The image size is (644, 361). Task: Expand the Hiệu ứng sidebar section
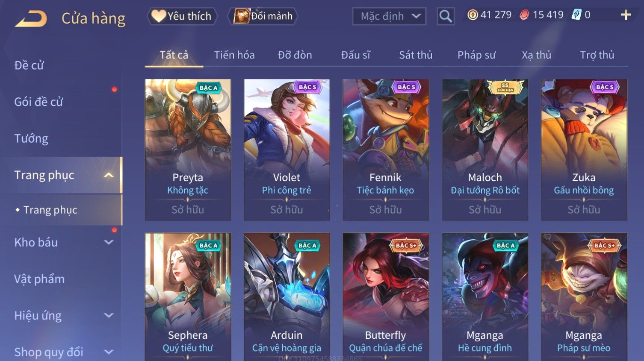pos(109,315)
